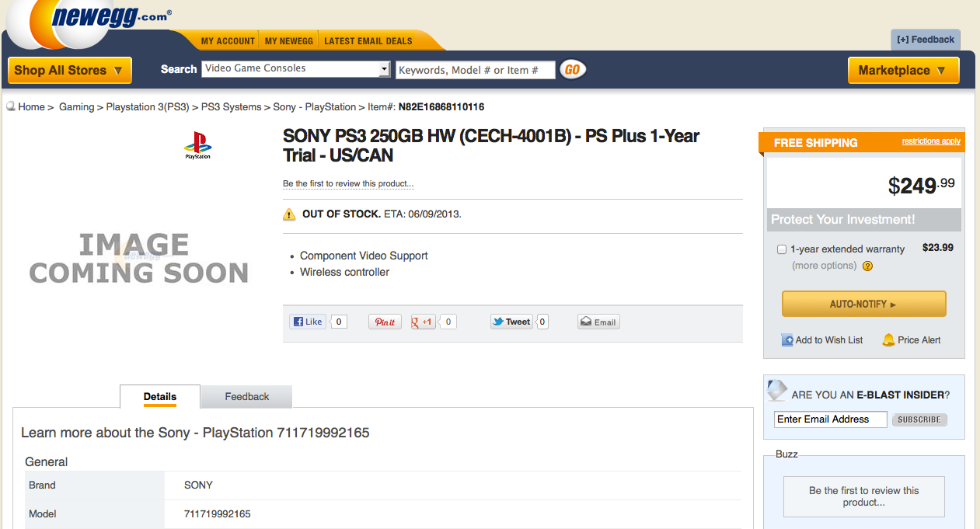Click the product title heading
The height and width of the screenshot is (529, 980).
491,145
